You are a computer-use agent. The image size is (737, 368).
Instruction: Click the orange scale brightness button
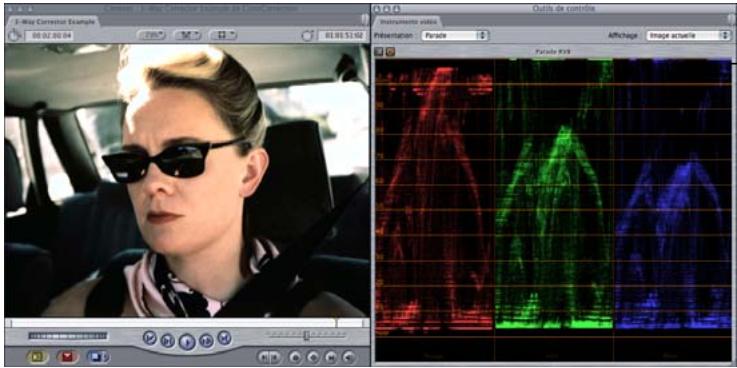coord(391,52)
